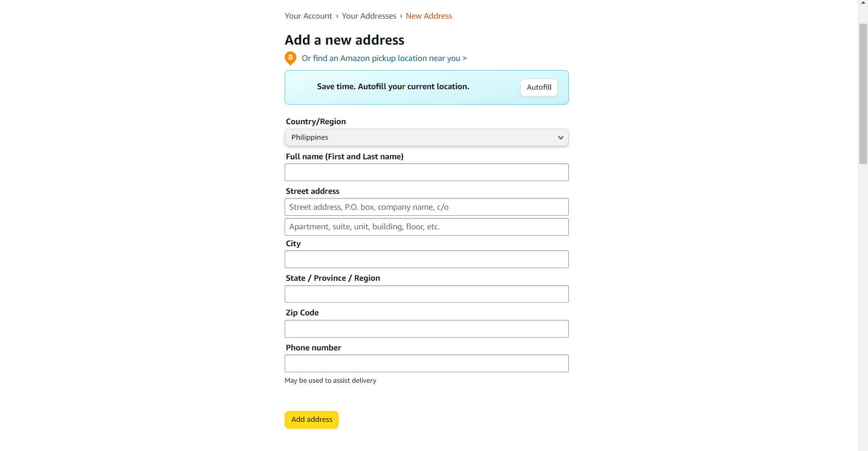Click the Country/Region dropdown chevron arrow
Image resolution: width=868 pixels, height=451 pixels.
pos(561,137)
